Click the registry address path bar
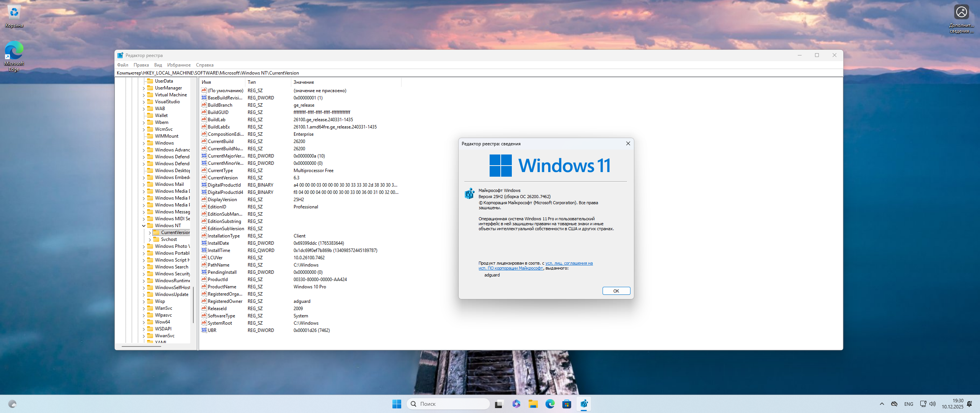980x413 pixels. point(459,73)
